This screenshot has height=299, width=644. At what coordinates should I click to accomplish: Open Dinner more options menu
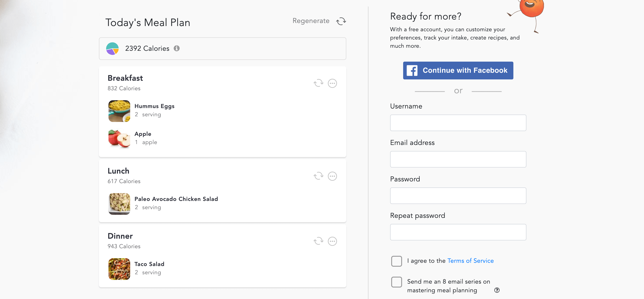[332, 241]
